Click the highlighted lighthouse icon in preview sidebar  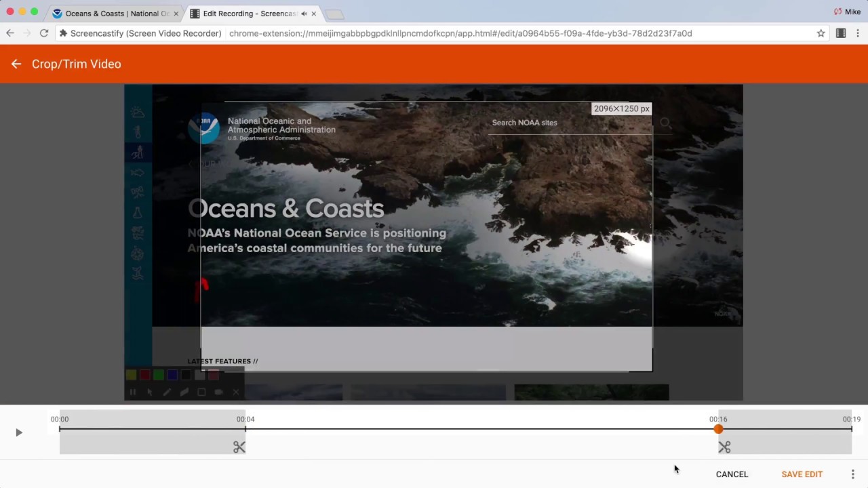point(138,152)
